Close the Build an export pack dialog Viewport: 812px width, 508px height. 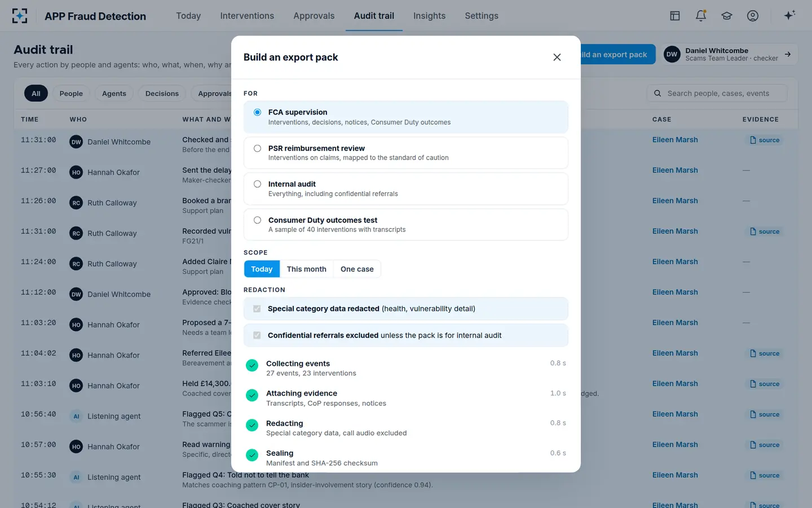557,57
